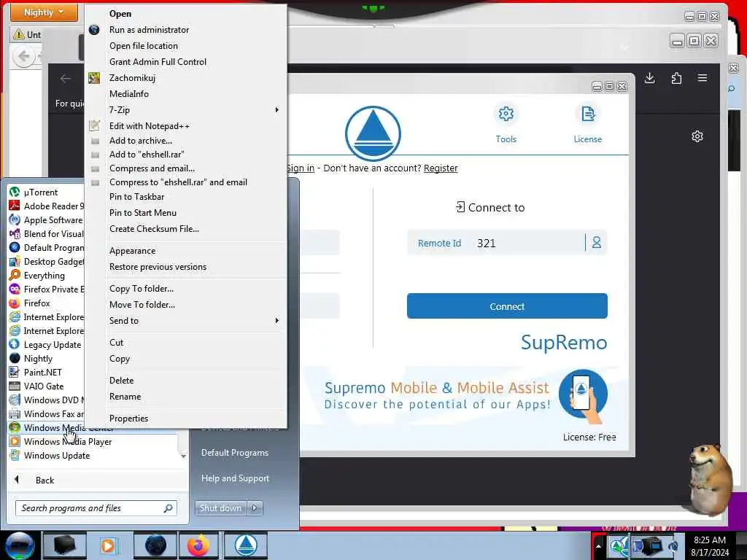Open the browser extensions puzzle icon
Viewport: 747px width, 560px height.
676,78
